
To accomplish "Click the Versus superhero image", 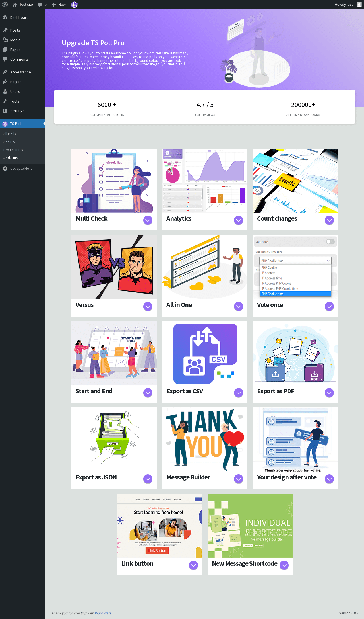I will [x=114, y=267].
